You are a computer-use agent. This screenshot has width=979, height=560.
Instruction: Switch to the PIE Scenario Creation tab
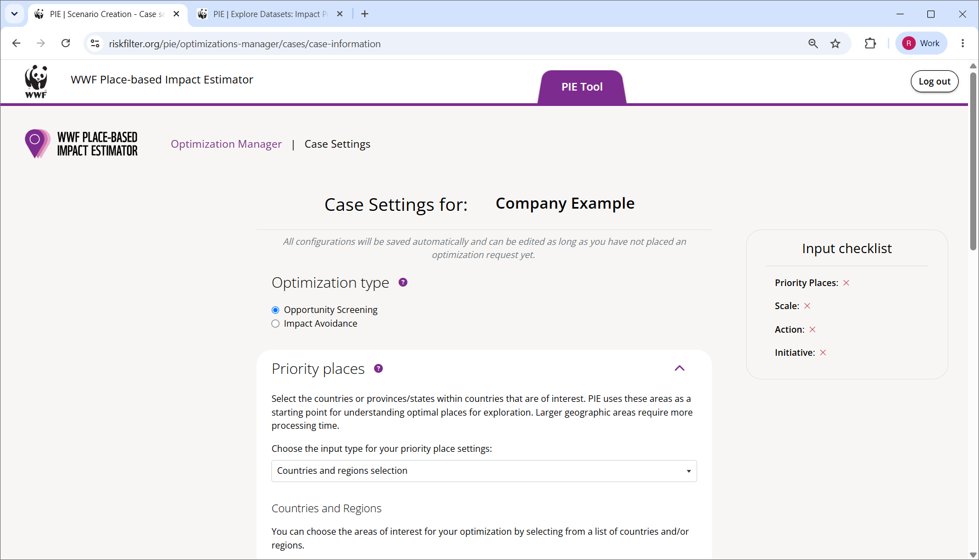(x=108, y=14)
